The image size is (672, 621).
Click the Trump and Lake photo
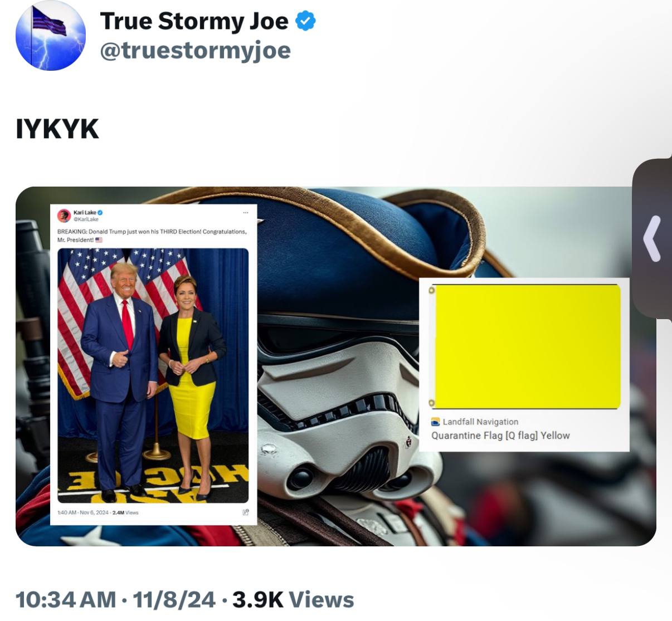tap(153, 375)
